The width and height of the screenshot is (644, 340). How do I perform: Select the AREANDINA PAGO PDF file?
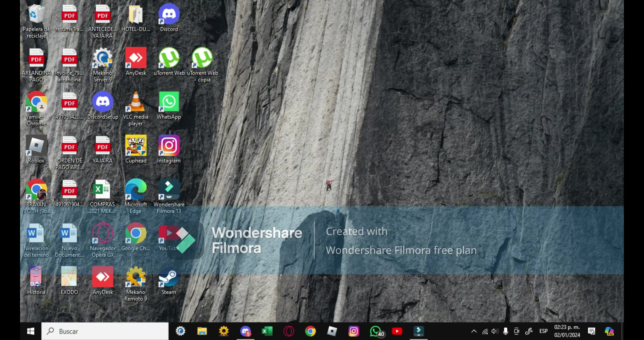[x=36, y=65]
